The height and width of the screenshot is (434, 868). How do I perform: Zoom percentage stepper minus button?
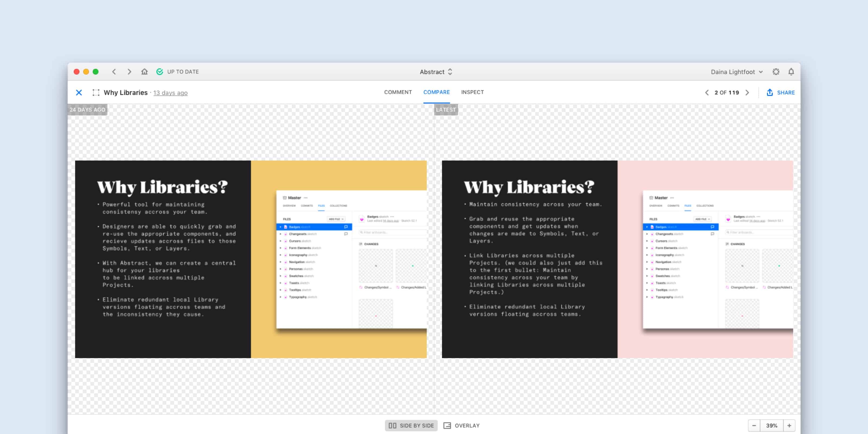point(755,425)
